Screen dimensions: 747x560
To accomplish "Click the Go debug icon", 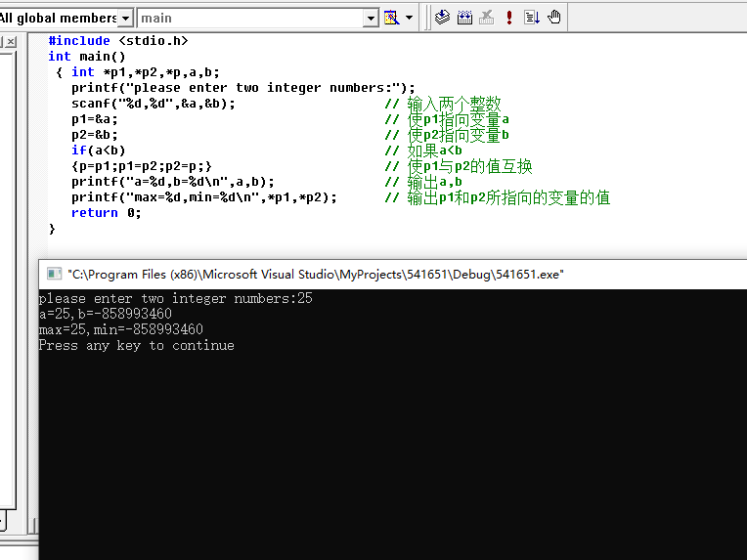I will [531, 18].
